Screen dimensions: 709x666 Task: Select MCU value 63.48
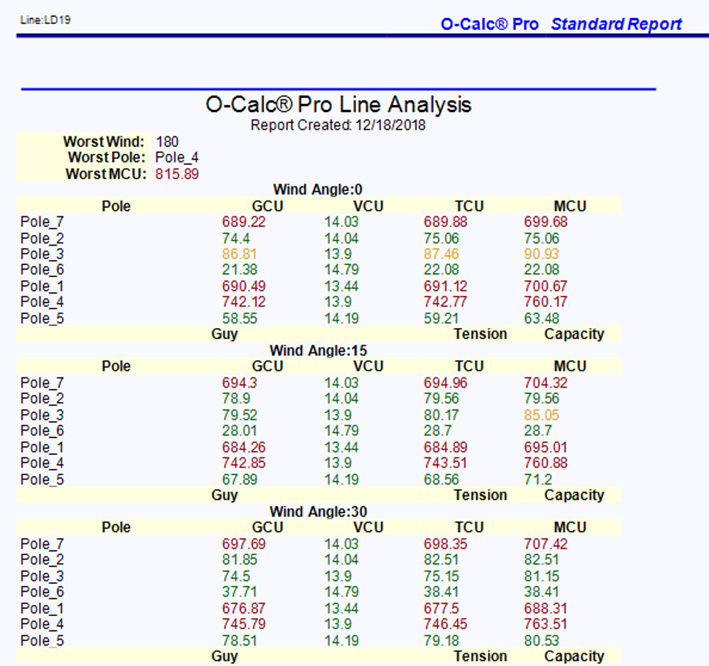541,318
